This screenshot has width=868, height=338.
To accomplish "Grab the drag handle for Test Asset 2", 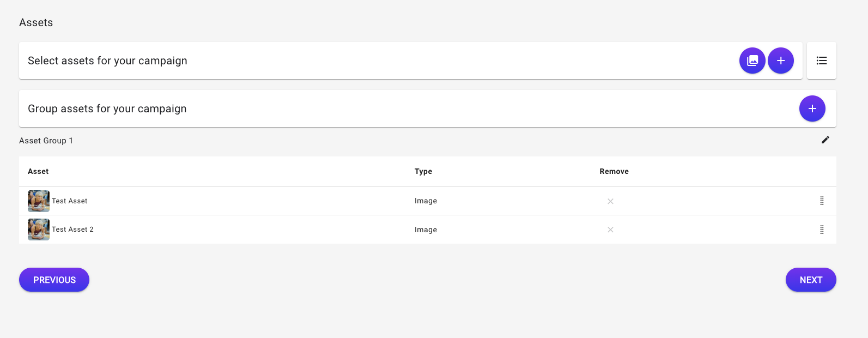I will click(x=822, y=230).
